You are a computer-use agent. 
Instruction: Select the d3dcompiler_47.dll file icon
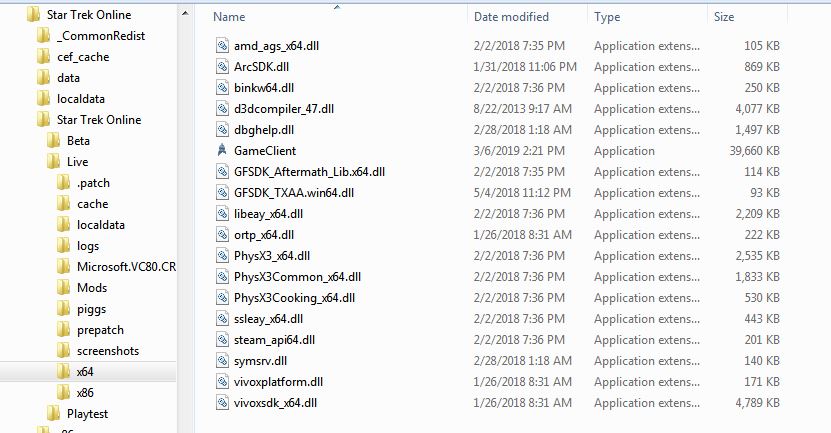pos(222,109)
